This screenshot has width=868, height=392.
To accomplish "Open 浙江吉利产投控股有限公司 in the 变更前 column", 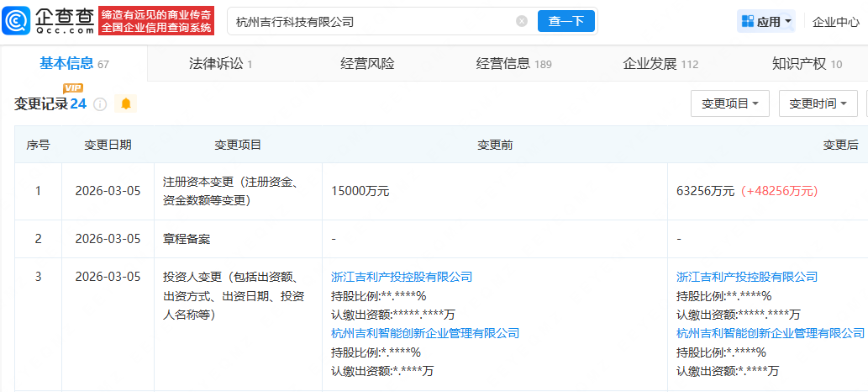I will pyautogui.click(x=402, y=277).
